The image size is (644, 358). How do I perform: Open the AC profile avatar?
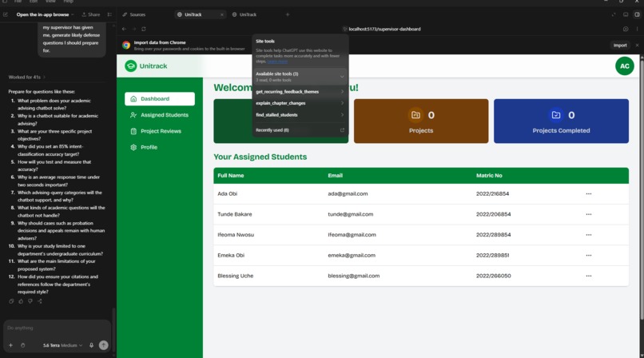coord(624,66)
